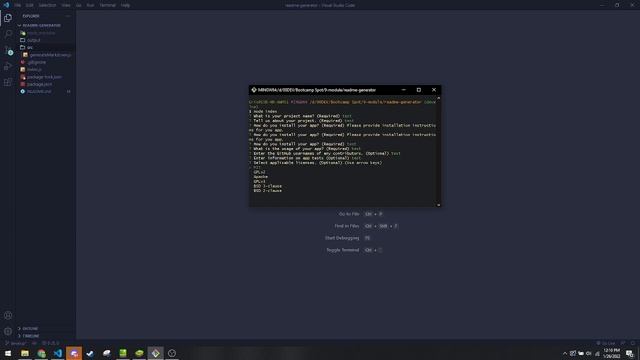Viewport: 640px width, 360px height.
Task: Open the Run and Debug view
Action: [8, 66]
